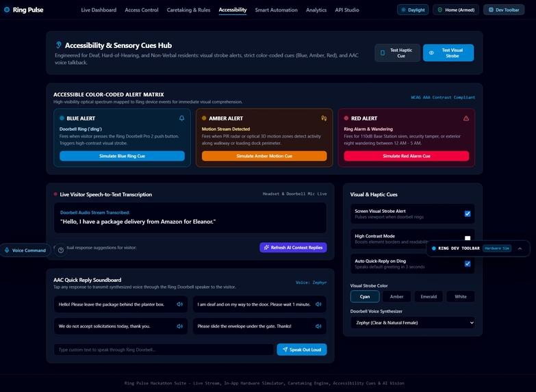The image size is (536, 392).
Task: Click speaker icon for envelope under gate reply
Action: [318, 326]
